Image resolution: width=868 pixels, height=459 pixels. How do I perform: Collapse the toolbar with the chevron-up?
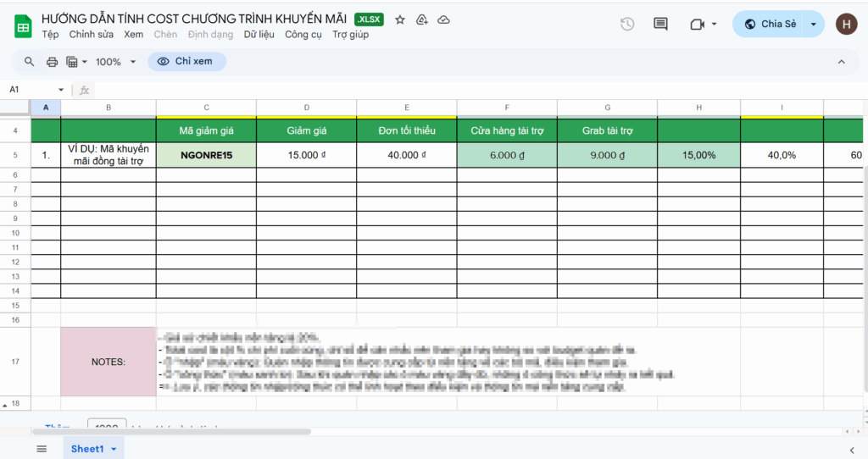842,62
